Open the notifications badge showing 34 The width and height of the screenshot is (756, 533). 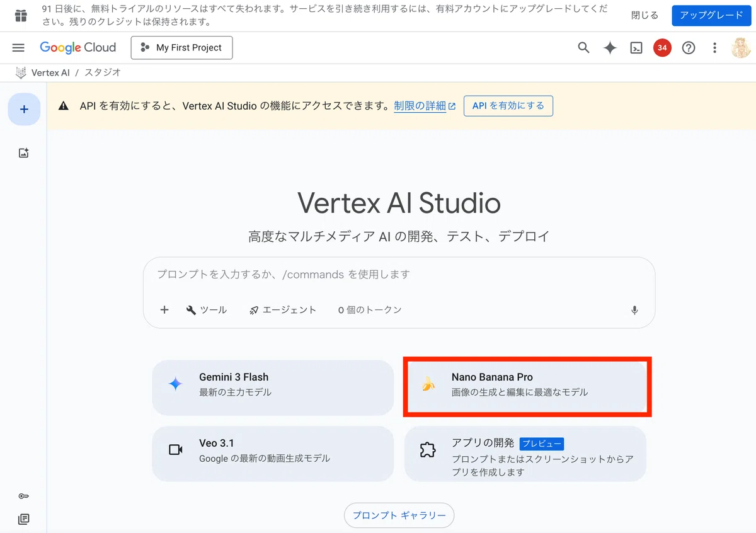[662, 48]
